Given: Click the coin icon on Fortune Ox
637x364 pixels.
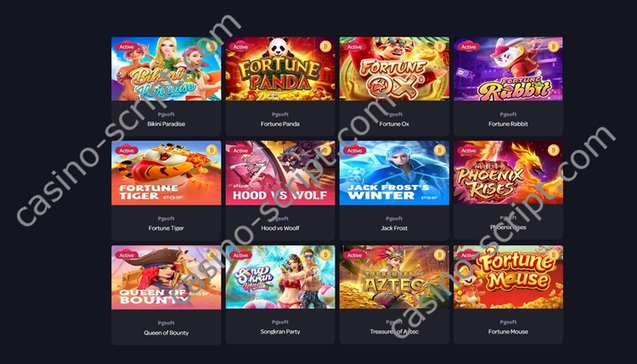Looking at the screenshot, I should pos(439,47).
